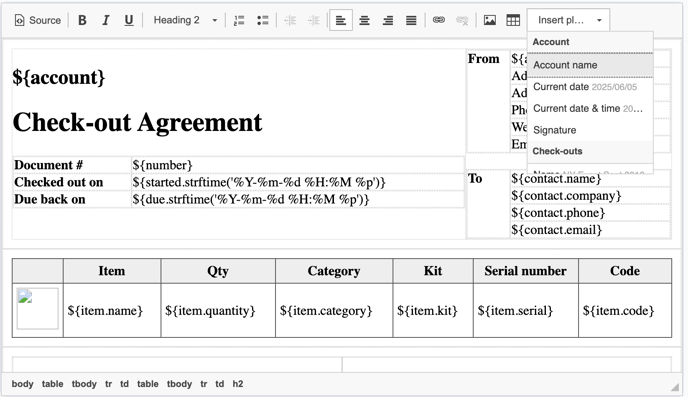Viewport: 688px width, 397px height.
Task: Collapse the Insert placeholder dropdown
Action: pos(568,20)
